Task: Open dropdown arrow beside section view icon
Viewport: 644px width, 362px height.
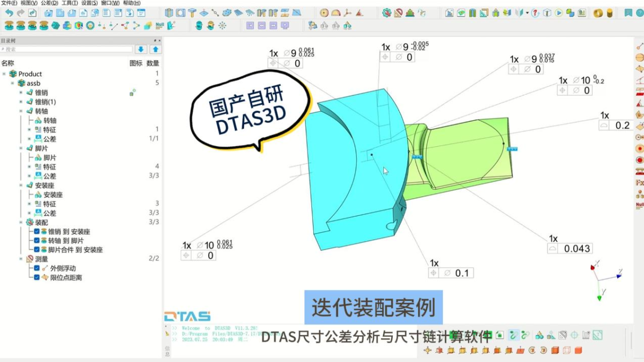Action: point(527,13)
